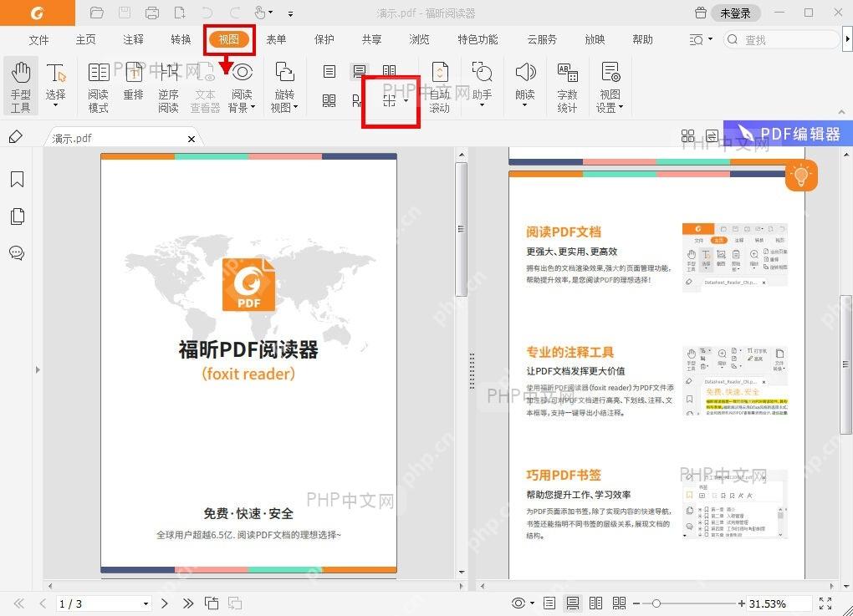Click the 未登录 sign-in button
This screenshot has width=853, height=616.
tap(735, 13)
